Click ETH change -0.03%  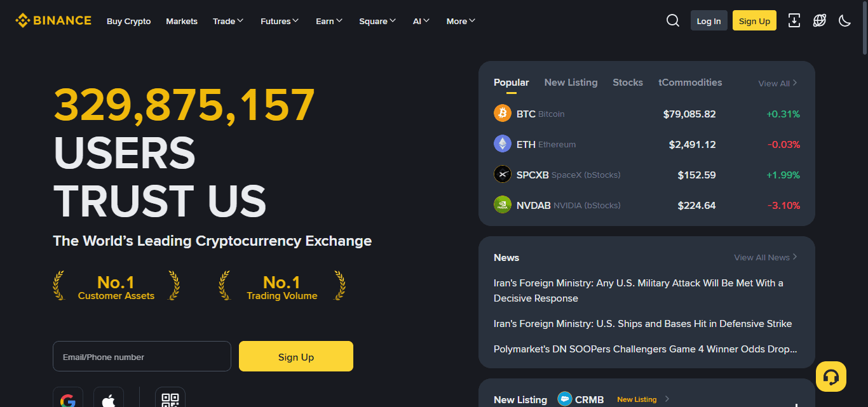(x=784, y=145)
